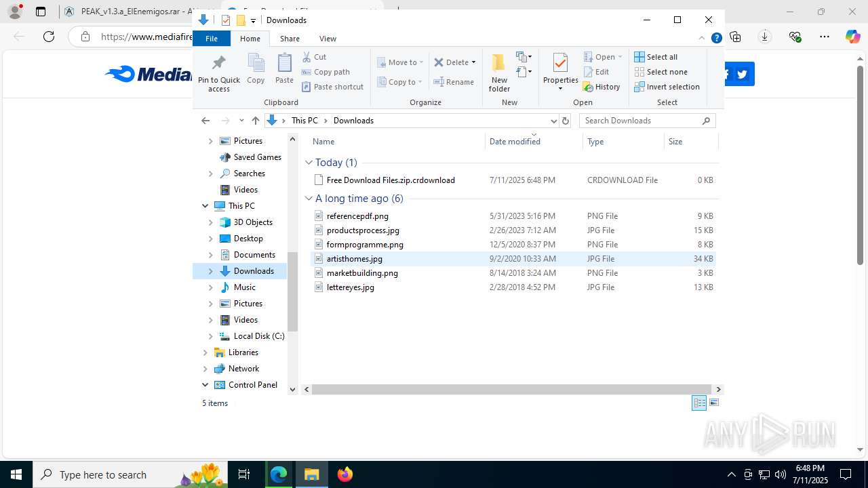
Task: Select lettereyes.jpg file
Action: click(x=513, y=287)
